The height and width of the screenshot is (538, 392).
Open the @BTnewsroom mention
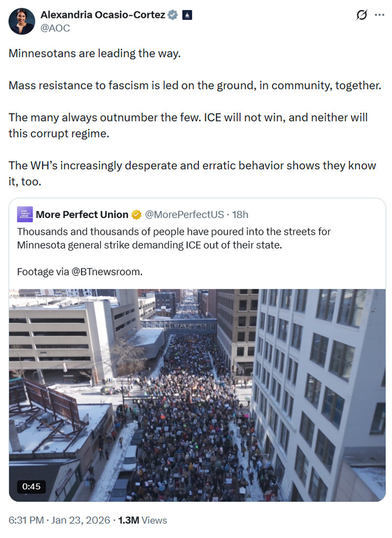point(107,272)
